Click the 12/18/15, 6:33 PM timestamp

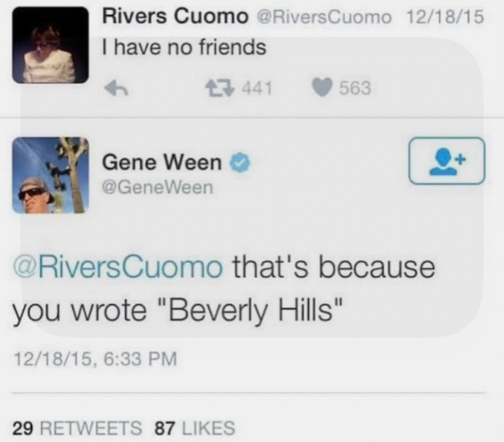[x=95, y=360]
